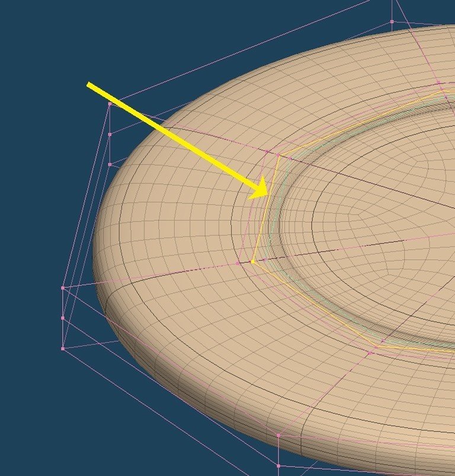Select the pink cage vertex nearest the viewport top
The width and height of the screenshot is (455, 476).
coord(392,21)
